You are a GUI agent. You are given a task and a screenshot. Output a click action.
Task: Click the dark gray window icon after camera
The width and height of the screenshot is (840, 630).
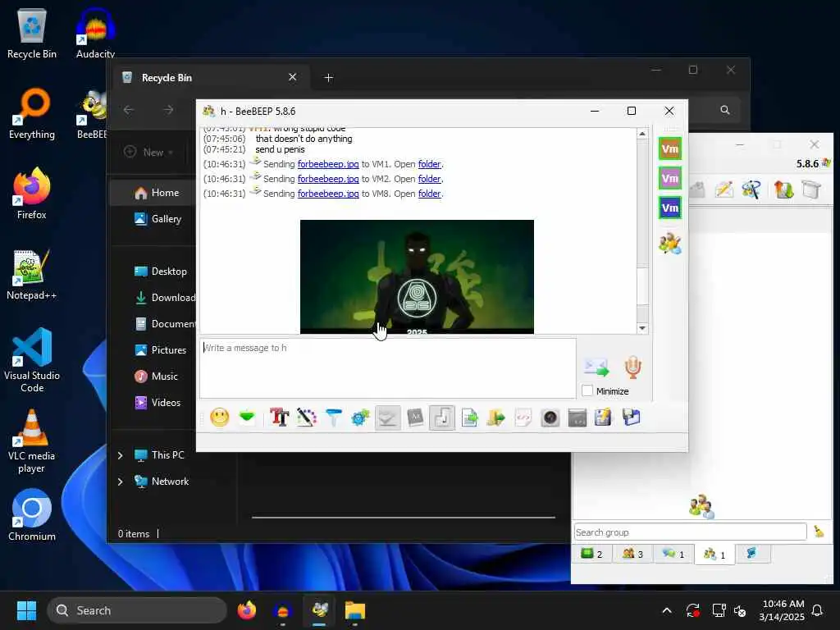[x=577, y=418]
